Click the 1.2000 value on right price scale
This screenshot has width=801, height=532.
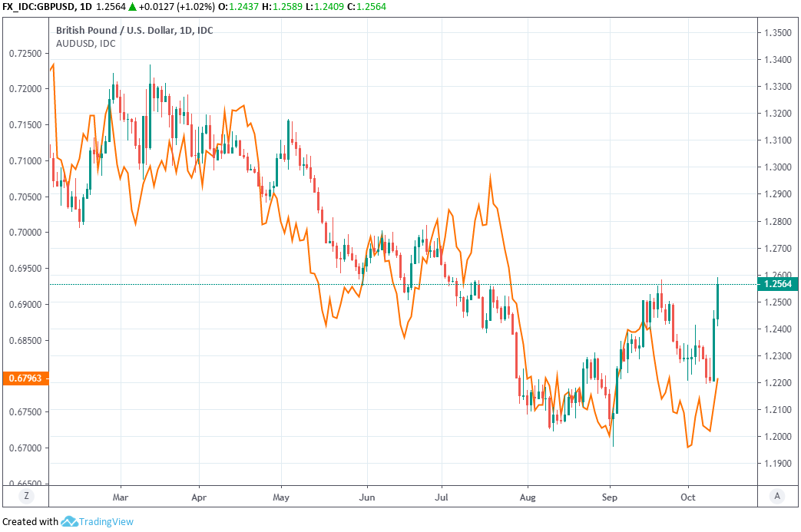tap(776, 437)
